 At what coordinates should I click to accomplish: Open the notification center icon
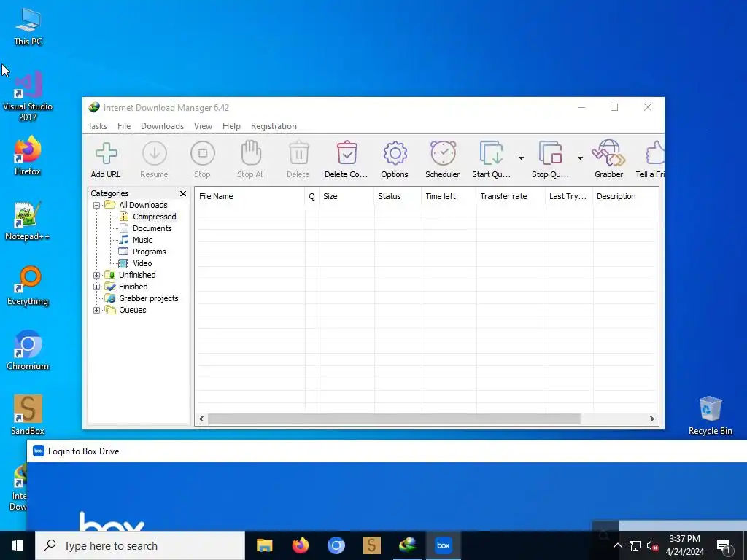click(724, 546)
